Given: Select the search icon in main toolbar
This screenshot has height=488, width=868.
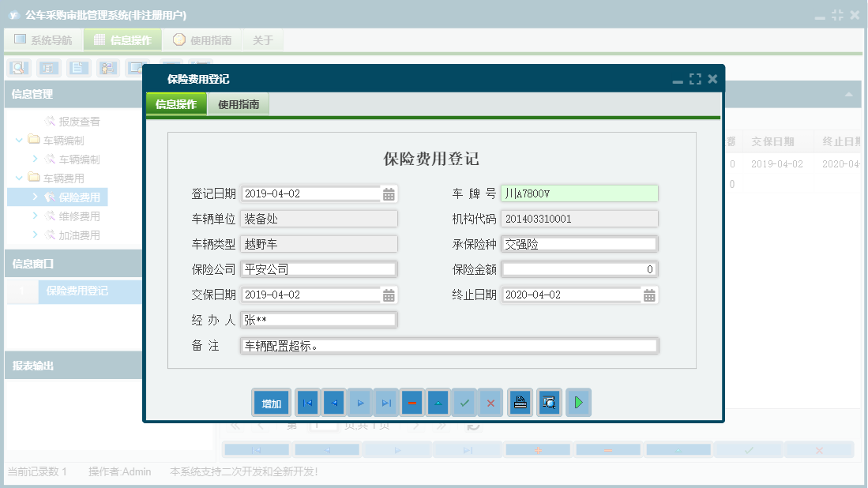Looking at the screenshot, I should tap(17, 69).
